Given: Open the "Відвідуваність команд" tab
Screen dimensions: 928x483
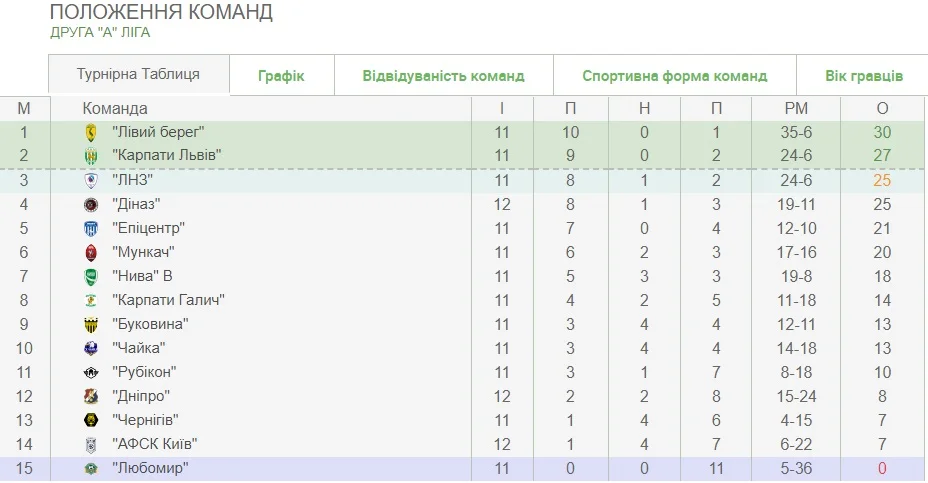Looking at the screenshot, I should point(443,76).
